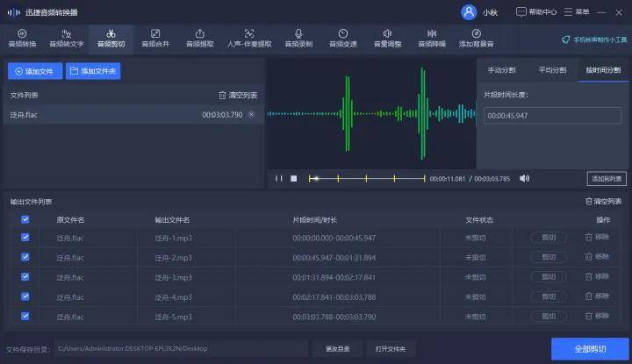Click the 添加到列表 button
Image resolution: width=632 pixels, height=364 pixels.
[x=607, y=179]
